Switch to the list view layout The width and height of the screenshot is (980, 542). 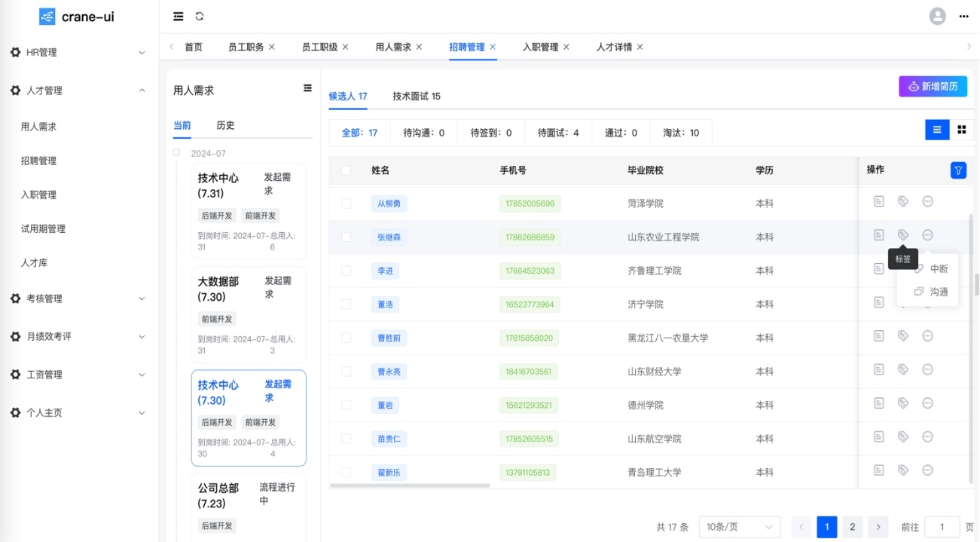937,130
